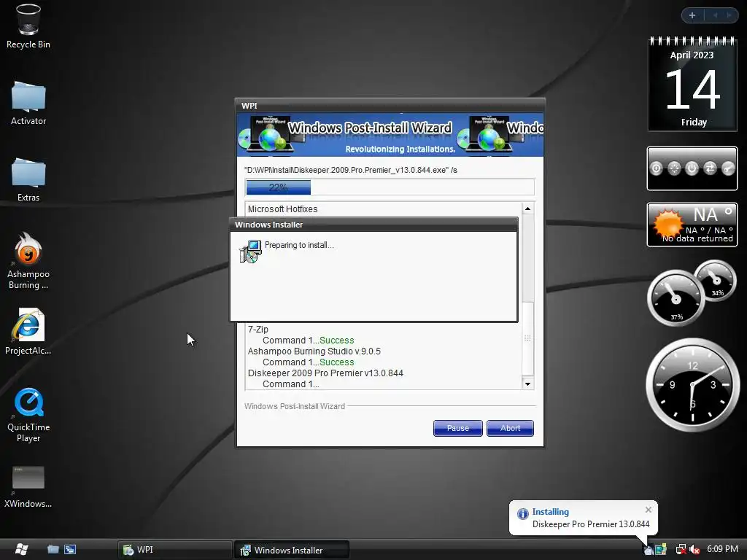
Task: Click the switch arrows button in gadget
Action: [710, 168]
